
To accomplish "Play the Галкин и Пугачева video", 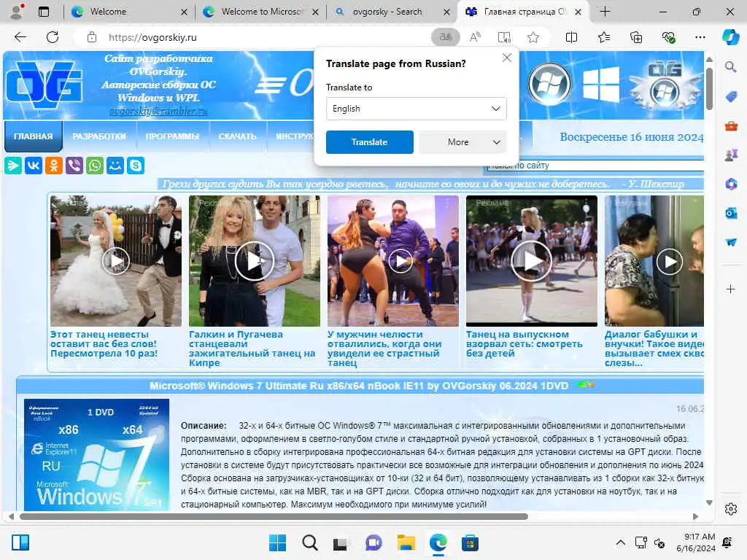I will click(255, 261).
